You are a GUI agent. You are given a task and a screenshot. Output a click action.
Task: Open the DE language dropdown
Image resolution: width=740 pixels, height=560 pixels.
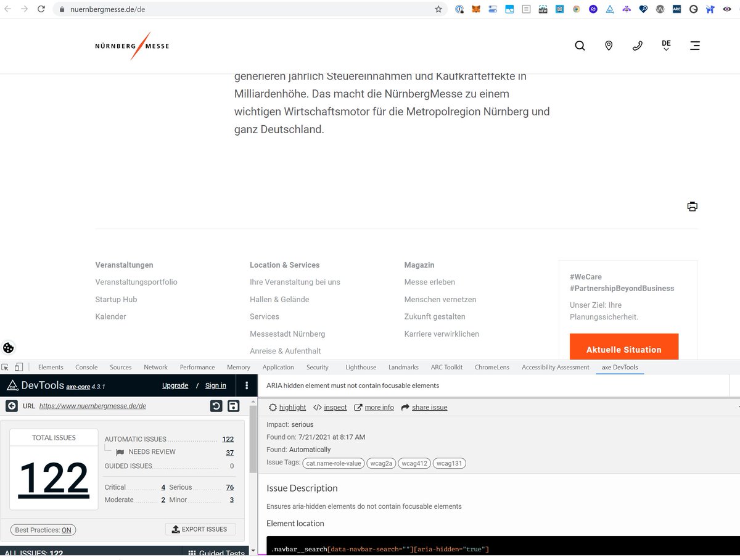point(666,46)
